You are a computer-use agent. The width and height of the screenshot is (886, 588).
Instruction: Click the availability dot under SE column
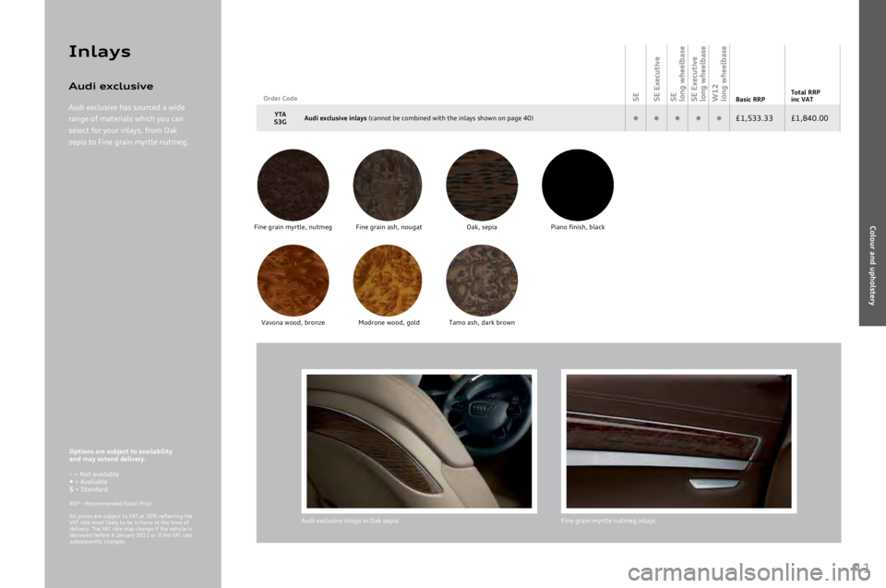(636, 118)
